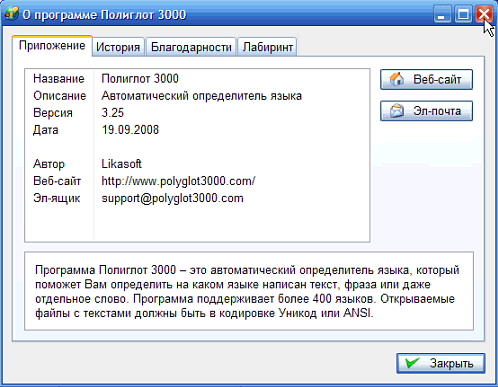The width and height of the screenshot is (498, 387).
Task: Minimize the О программе window
Action: pyautogui.click(x=442, y=14)
